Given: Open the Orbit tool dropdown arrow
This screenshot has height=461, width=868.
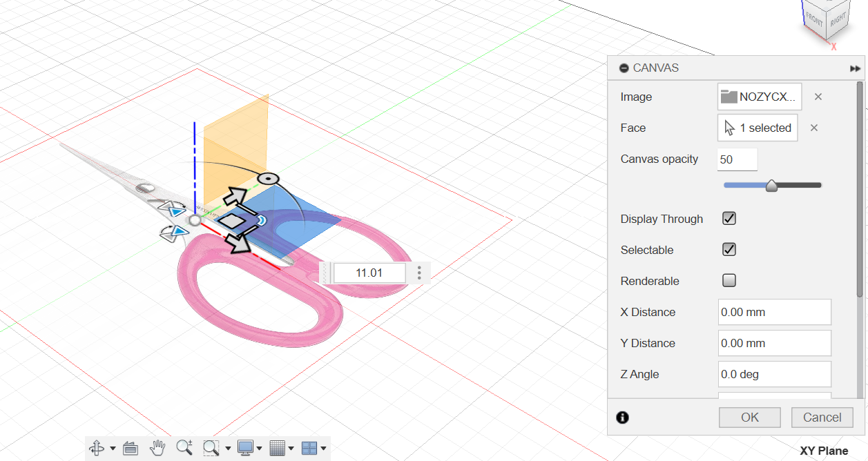Looking at the screenshot, I should click(x=113, y=449).
